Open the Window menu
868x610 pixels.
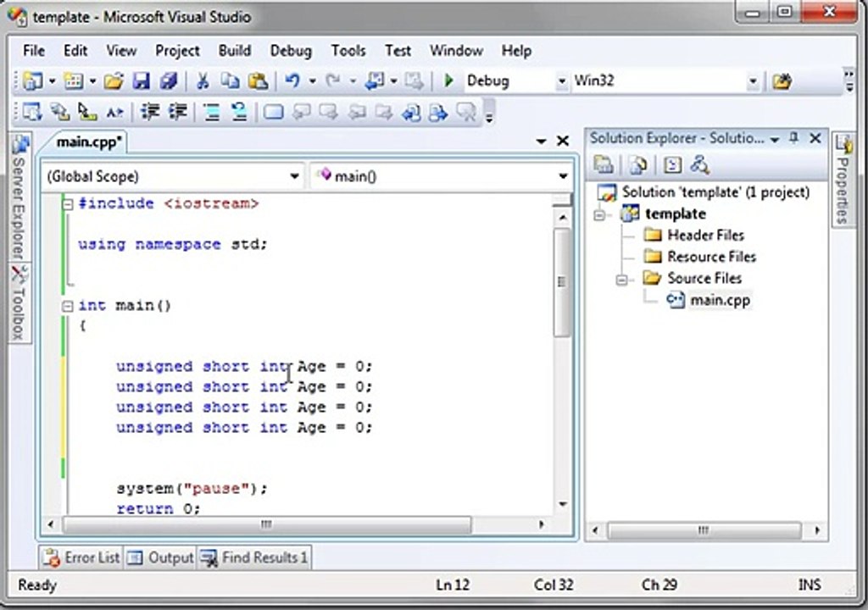pos(456,51)
